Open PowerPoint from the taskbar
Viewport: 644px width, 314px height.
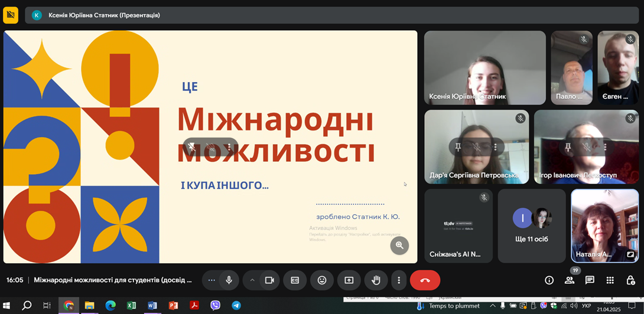(173, 305)
